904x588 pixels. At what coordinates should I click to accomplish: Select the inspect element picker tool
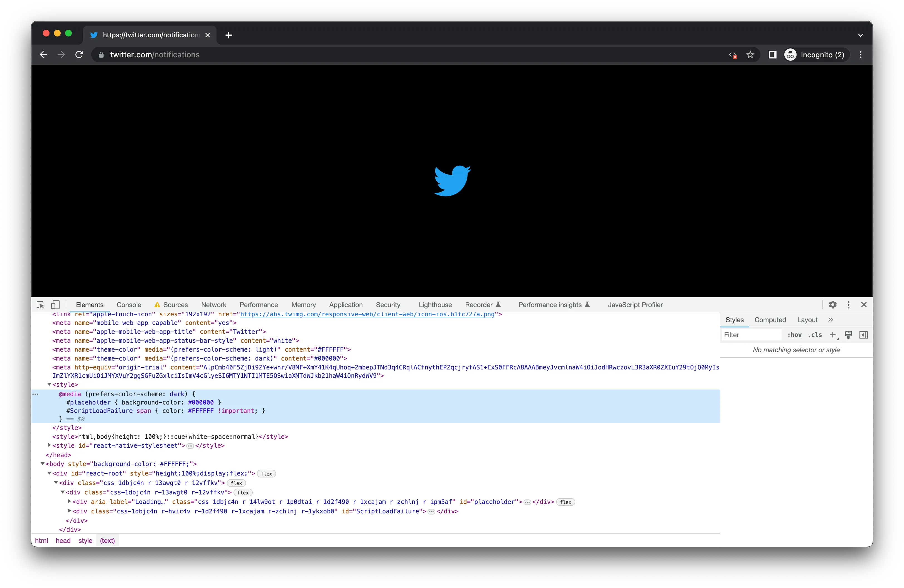(40, 305)
